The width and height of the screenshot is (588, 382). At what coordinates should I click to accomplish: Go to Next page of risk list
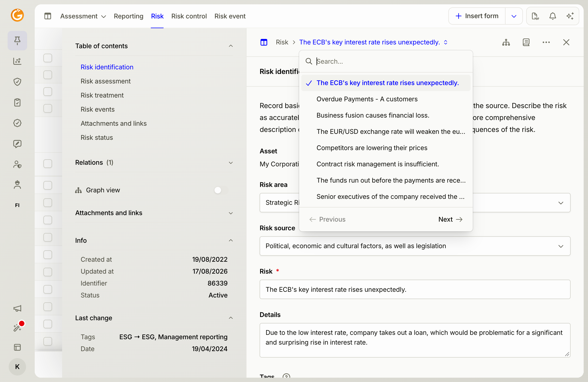pyautogui.click(x=450, y=219)
